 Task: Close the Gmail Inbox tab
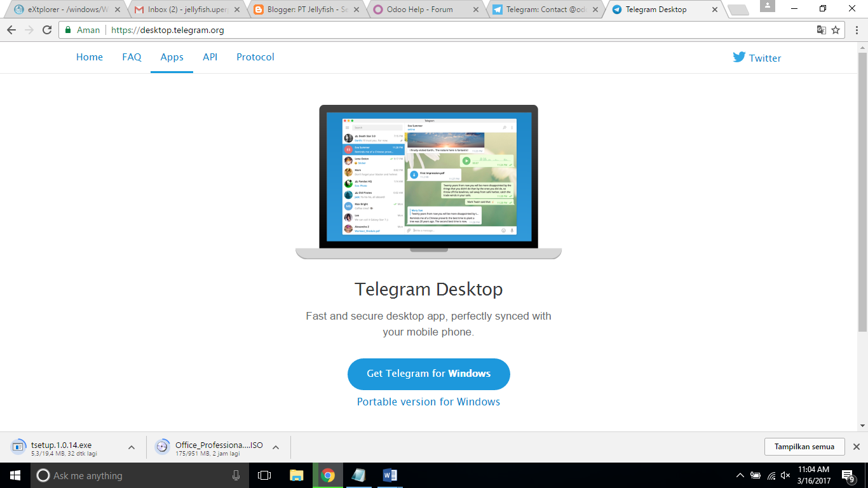[x=237, y=10]
